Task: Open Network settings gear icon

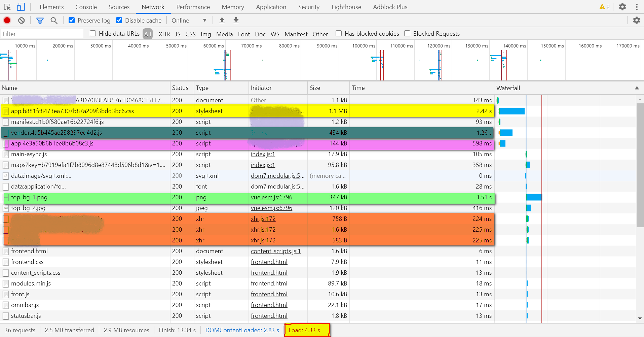Action: (636, 20)
